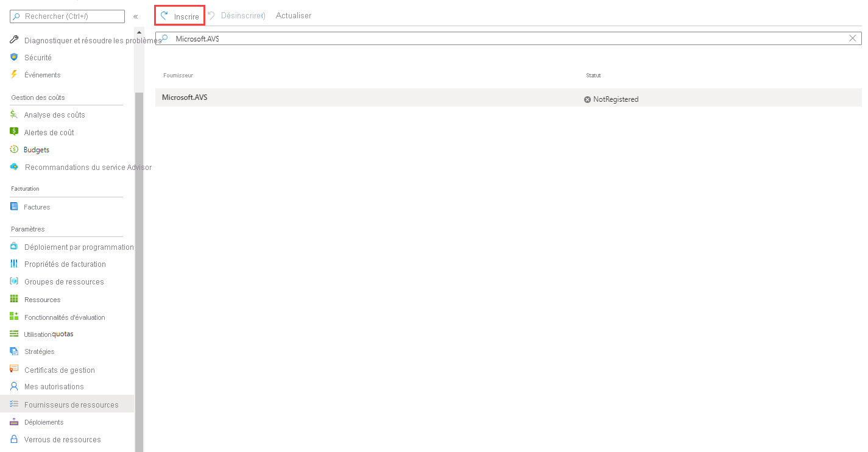Click the Inscrire refresh arrow icon
This screenshot has height=452, width=868.
pyautogui.click(x=164, y=16)
